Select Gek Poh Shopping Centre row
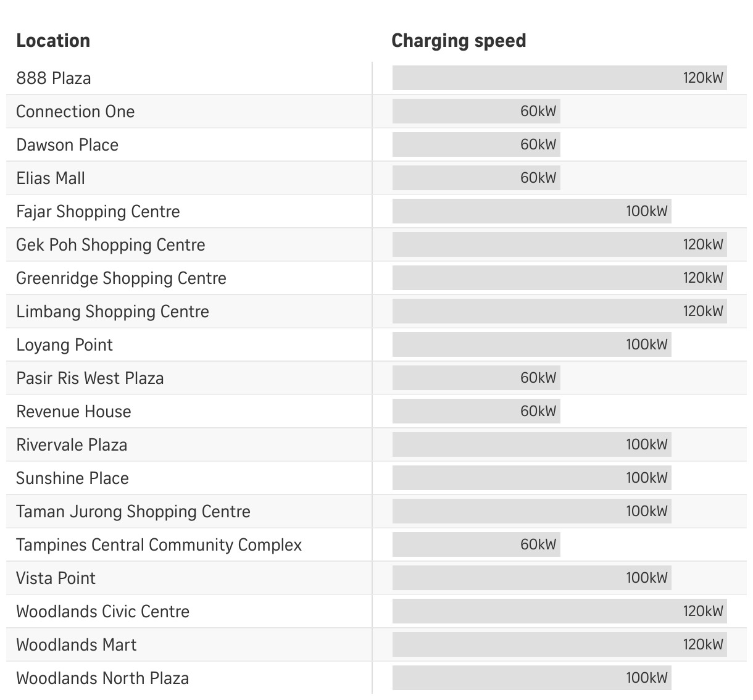Image resolution: width=753 pixels, height=700 pixels. pos(376,244)
